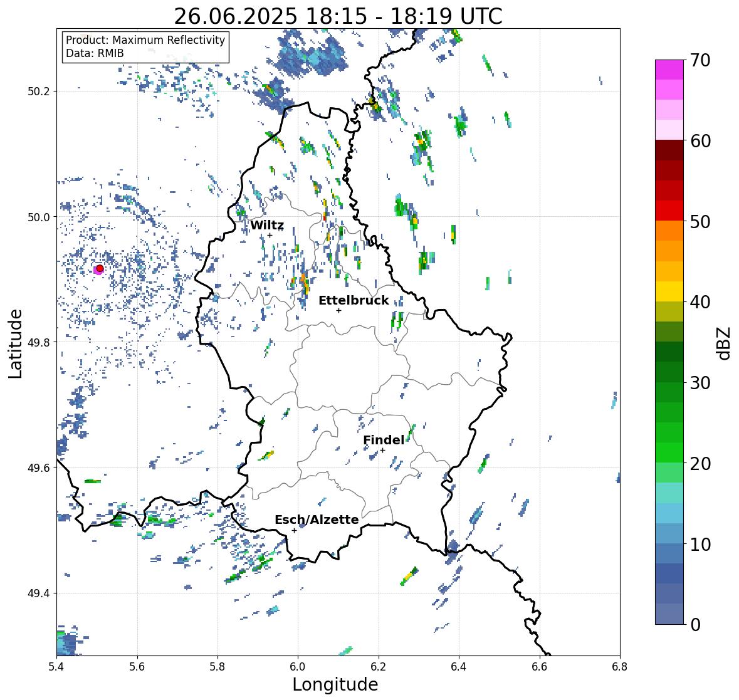Click the latitude tick label 49.4
739x700 pixels.
coord(39,593)
